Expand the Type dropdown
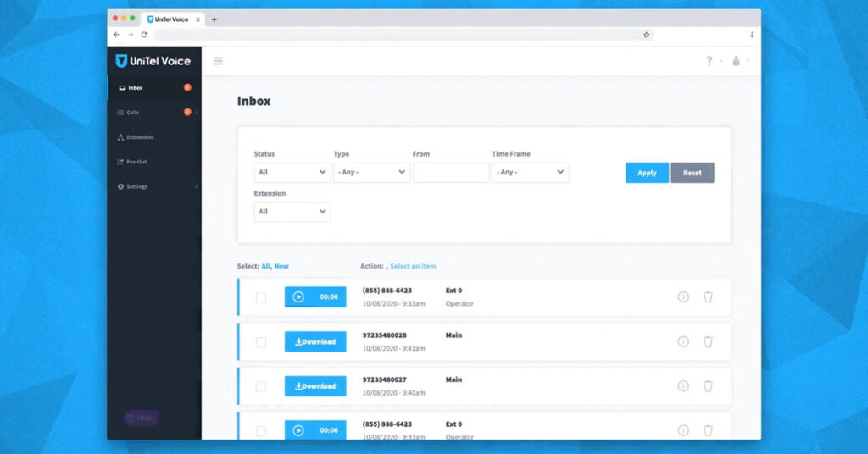 pos(371,172)
